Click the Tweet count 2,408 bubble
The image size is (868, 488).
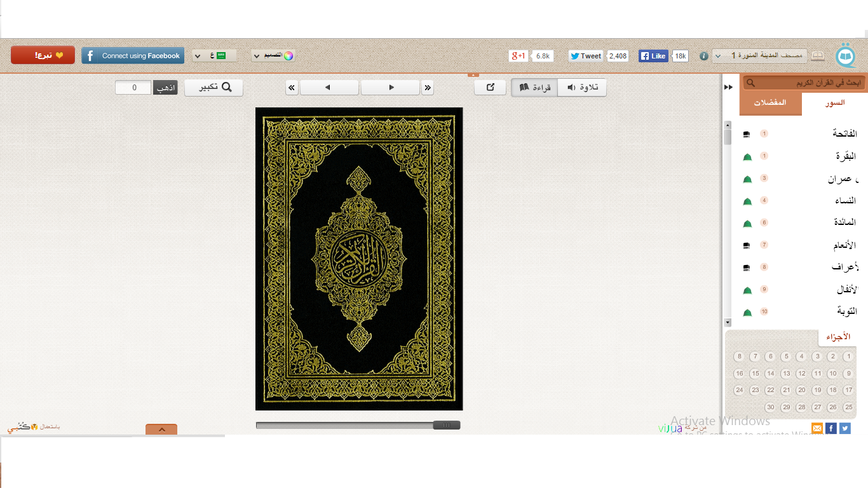[x=618, y=56]
